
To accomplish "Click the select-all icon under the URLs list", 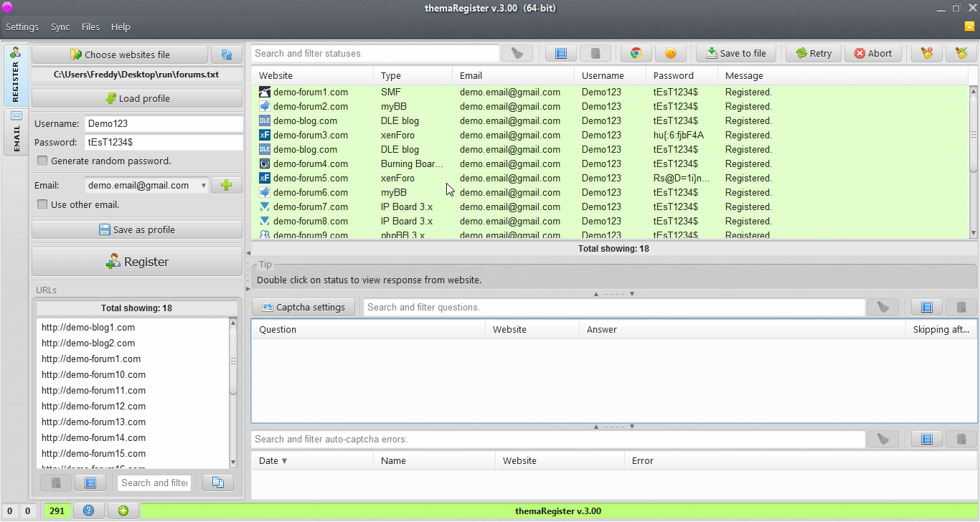I will click(x=90, y=483).
